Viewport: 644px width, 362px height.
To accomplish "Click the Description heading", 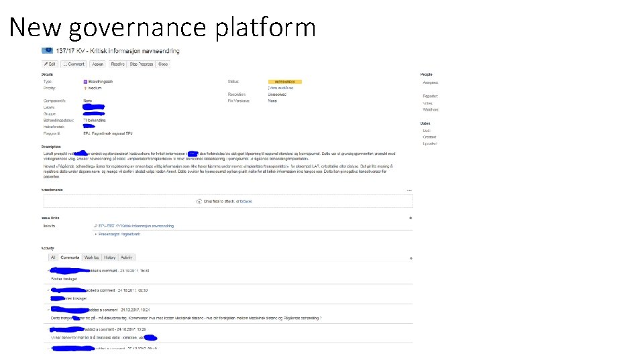I will tap(51, 147).
